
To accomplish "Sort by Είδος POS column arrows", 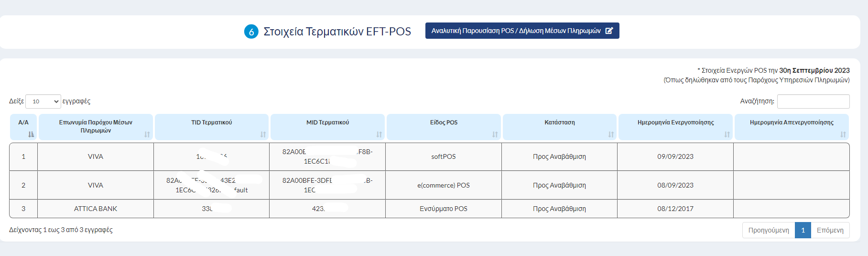I will click(x=495, y=134).
